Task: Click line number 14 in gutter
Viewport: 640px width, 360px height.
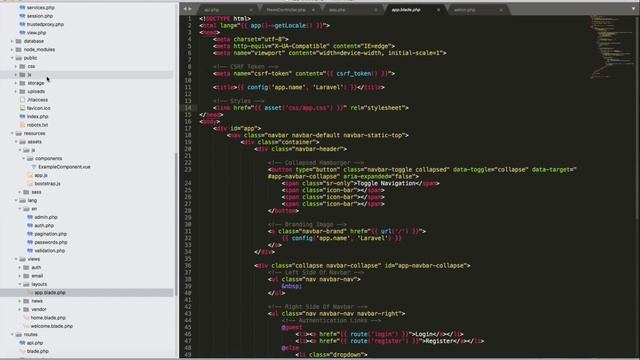Action: [x=188, y=108]
